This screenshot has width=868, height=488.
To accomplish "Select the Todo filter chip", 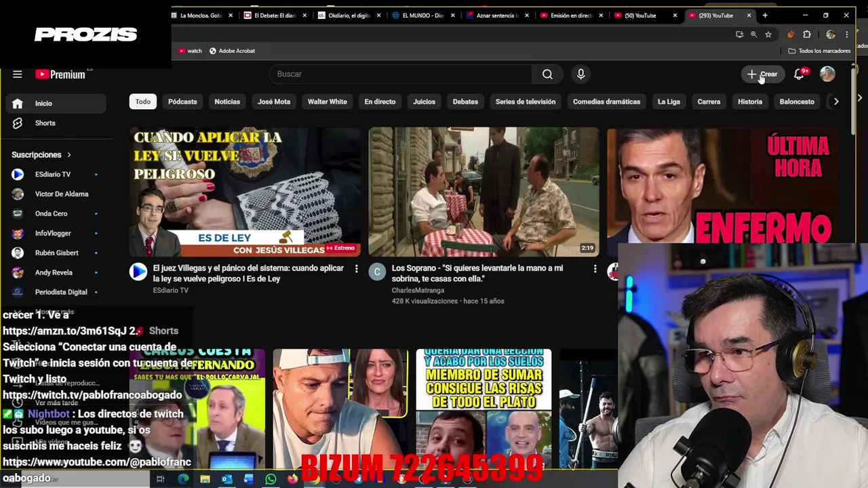I will [143, 102].
